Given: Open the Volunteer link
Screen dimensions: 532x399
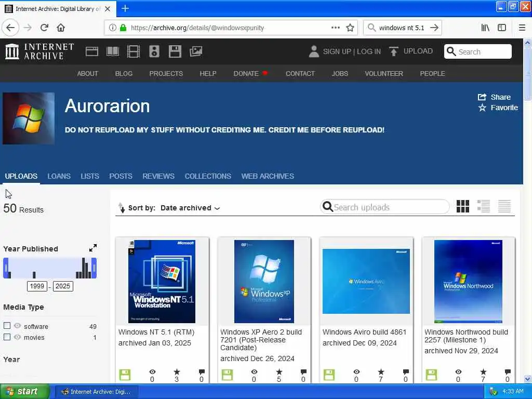Looking at the screenshot, I should click(384, 74).
